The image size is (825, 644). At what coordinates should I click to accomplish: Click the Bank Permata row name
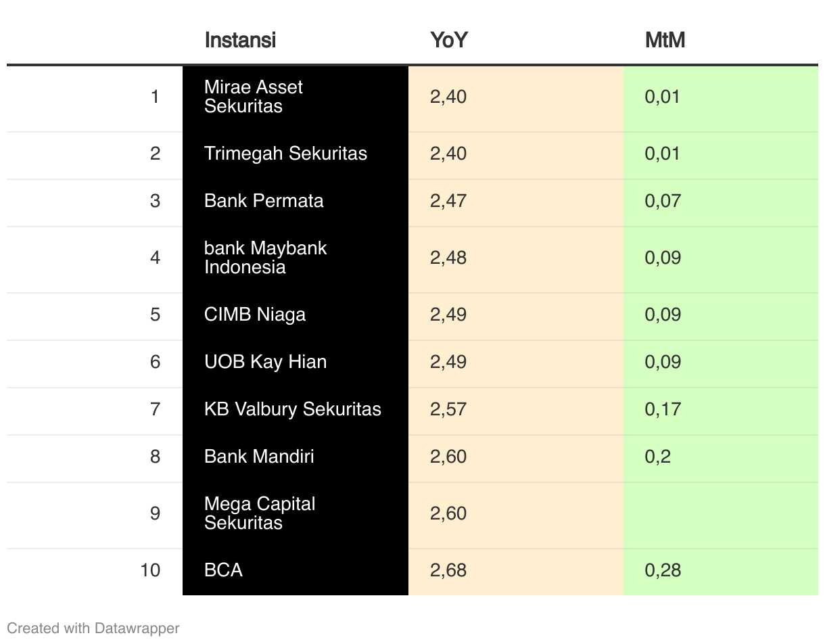264,201
